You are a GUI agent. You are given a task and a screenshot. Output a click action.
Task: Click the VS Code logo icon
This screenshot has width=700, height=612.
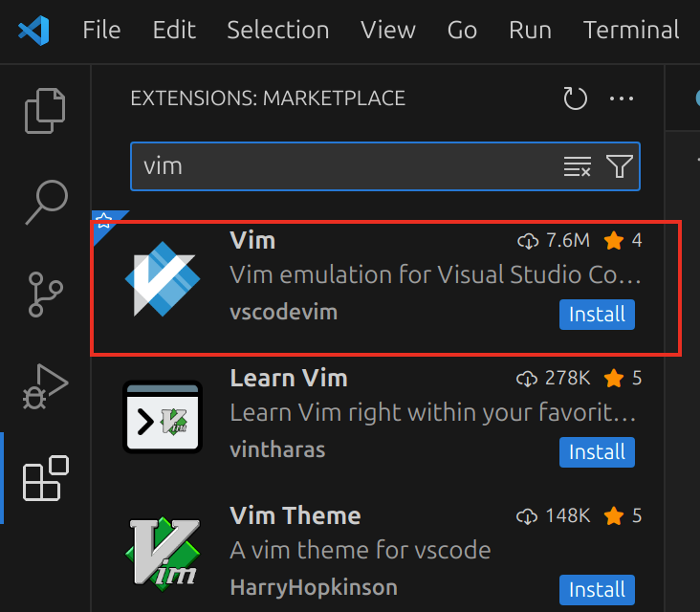click(33, 31)
